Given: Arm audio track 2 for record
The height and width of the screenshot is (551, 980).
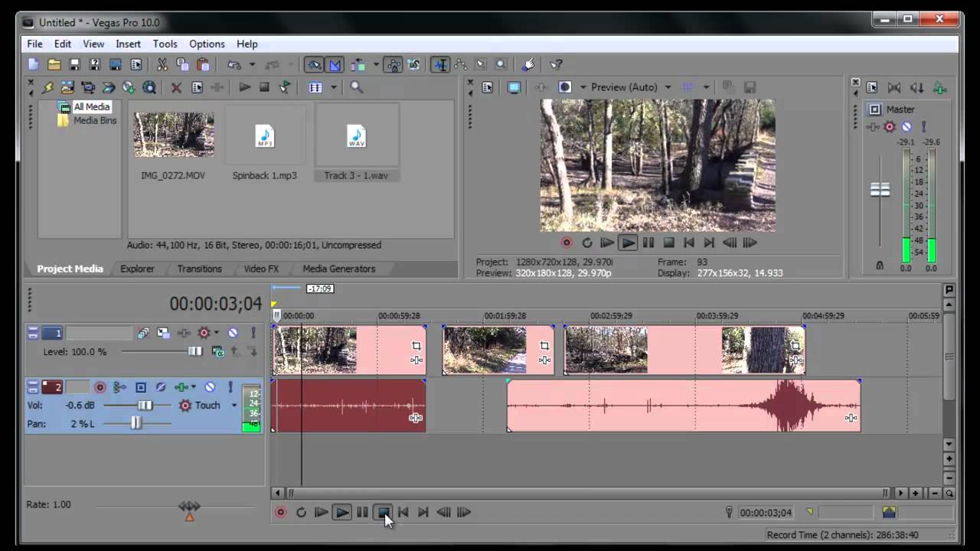Looking at the screenshot, I should coord(100,387).
